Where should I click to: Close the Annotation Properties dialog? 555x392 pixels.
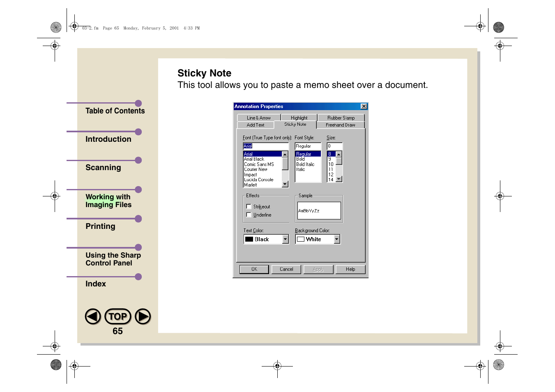pyautogui.click(x=364, y=106)
